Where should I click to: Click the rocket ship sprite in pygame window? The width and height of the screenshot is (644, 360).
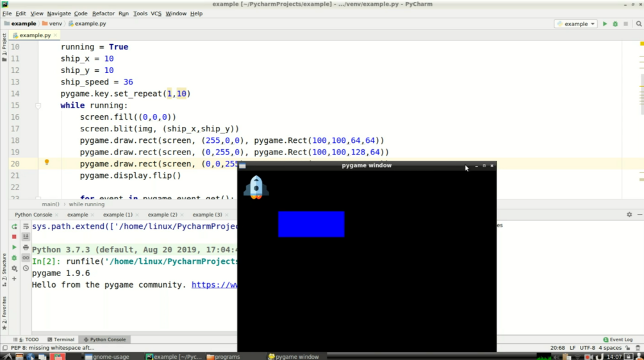[256, 187]
